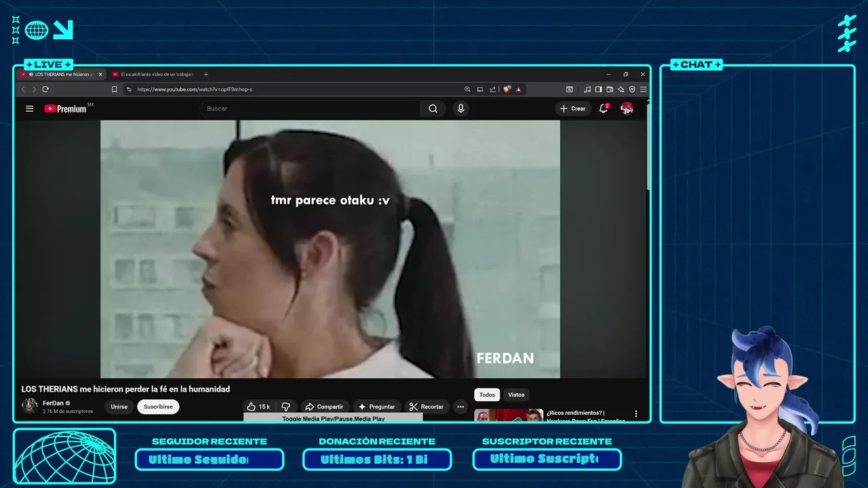The width and height of the screenshot is (868, 488).
Task: Dislike the video
Action: [285, 407]
